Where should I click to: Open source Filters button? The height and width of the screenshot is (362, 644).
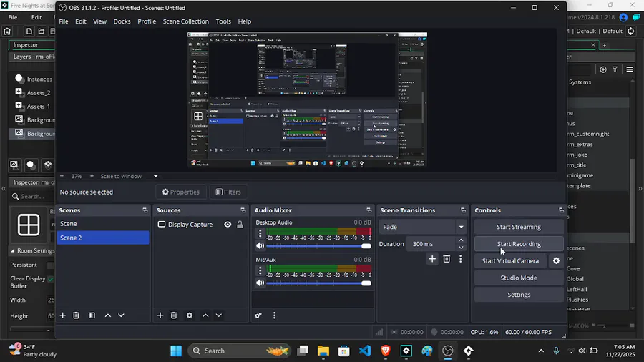228,192
